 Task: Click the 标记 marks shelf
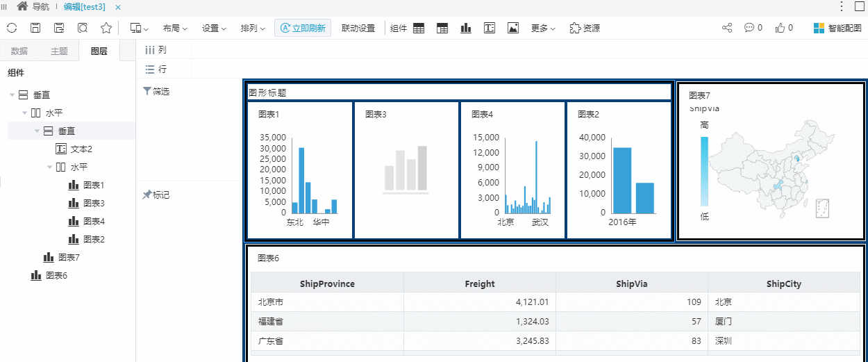click(x=189, y=272)
